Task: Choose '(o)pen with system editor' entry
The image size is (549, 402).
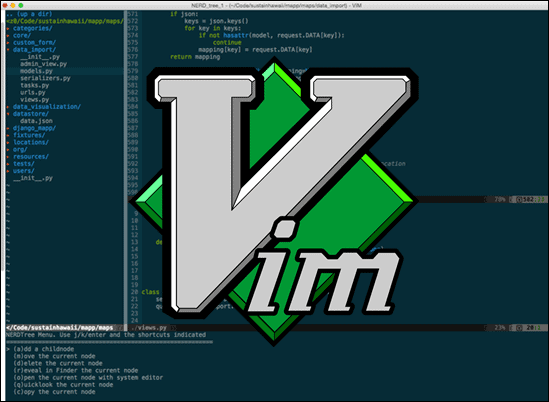Action: click(88, 377)
